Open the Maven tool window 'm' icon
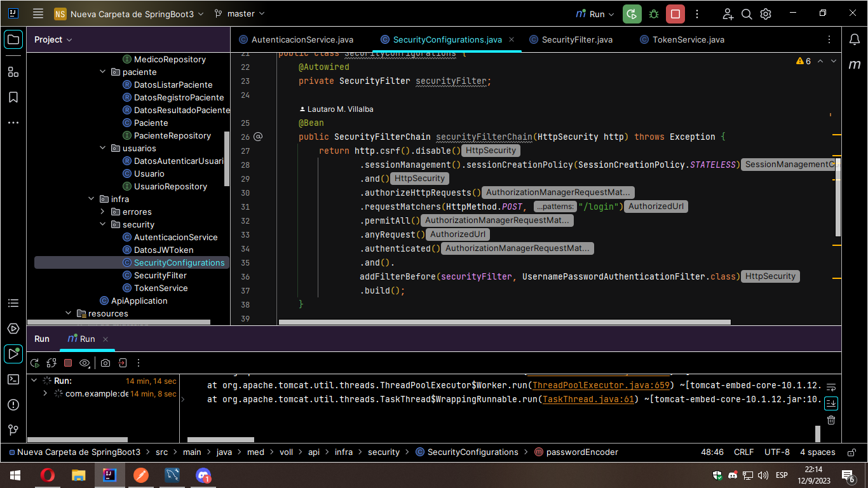This screenshot has width=868, height=488. 855,64
